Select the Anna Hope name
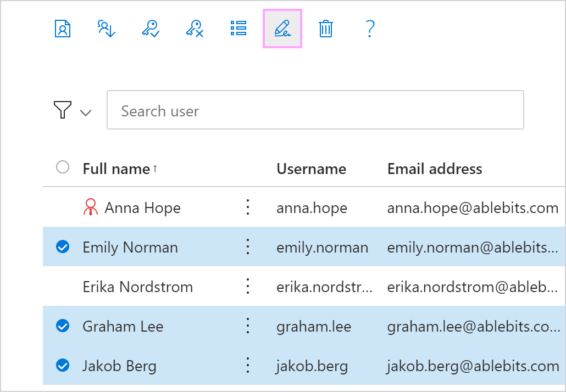 pos(142,208)
